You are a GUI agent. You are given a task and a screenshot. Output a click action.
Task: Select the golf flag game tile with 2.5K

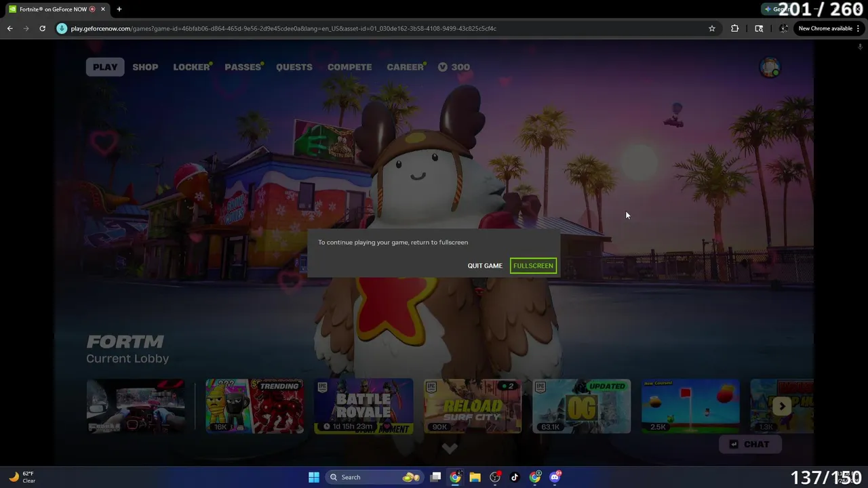coord(690,406)
